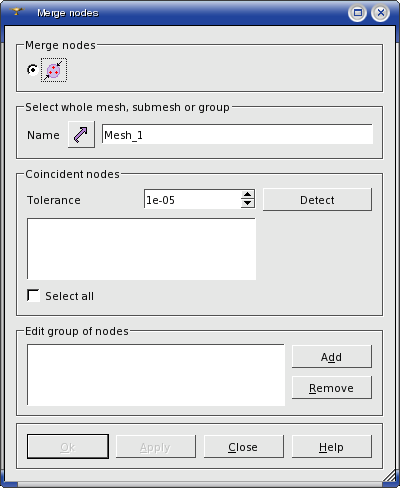
Task: Click the Add button
Action: [x=331, y=357]
